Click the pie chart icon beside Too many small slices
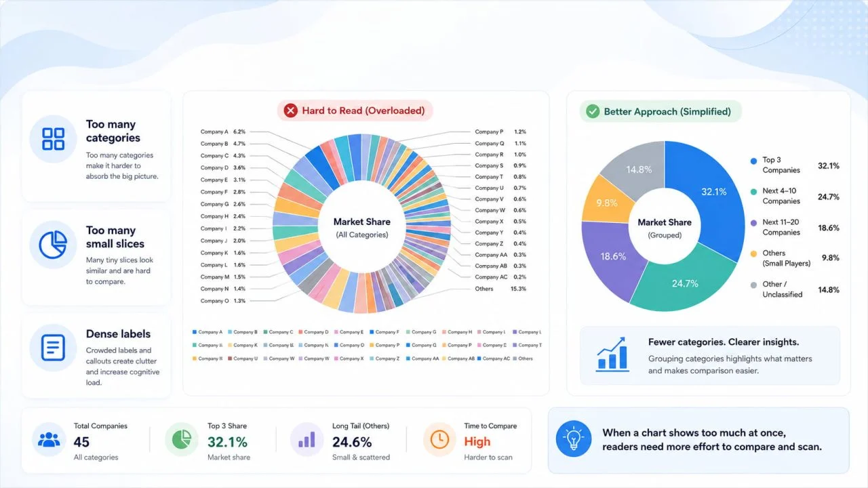868x488 pixels. 53,245
